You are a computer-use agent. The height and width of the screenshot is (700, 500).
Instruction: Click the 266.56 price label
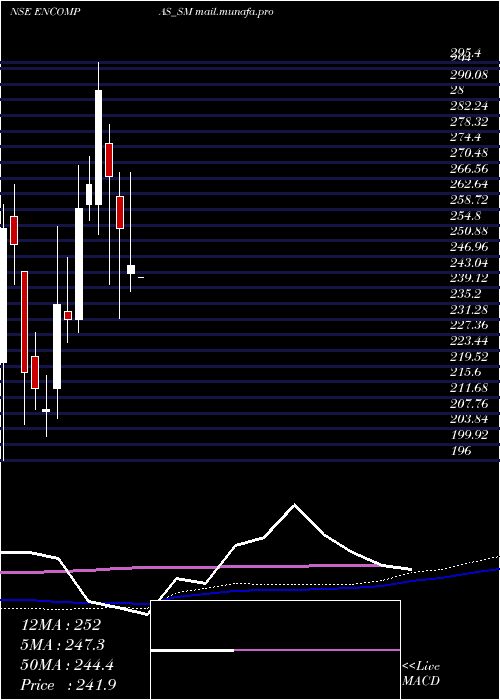pyautogui.click(x=469, y=168)
